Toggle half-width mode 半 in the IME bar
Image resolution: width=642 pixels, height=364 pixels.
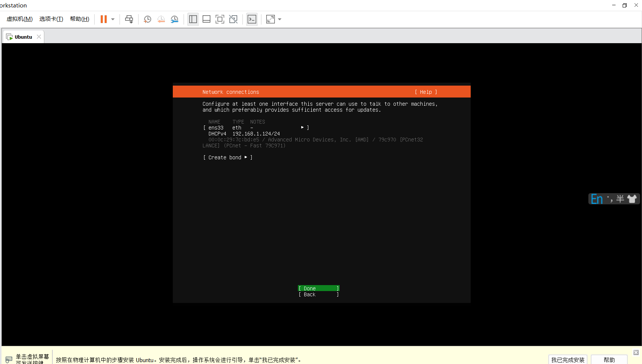coord(620,199)
